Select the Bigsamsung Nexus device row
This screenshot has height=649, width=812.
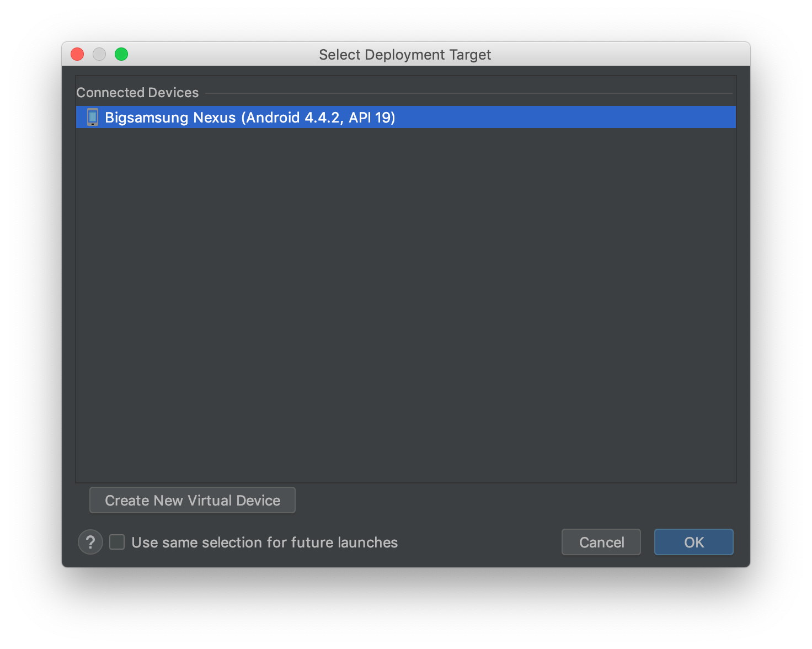click(x=405, y=117)
